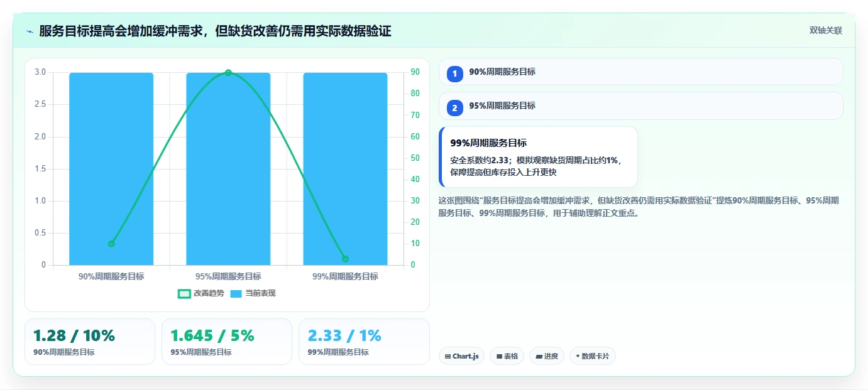Click the blue bar for 90%周期服务目标
The height and width of the screenshot is (390, 868).
coord(111,169)
